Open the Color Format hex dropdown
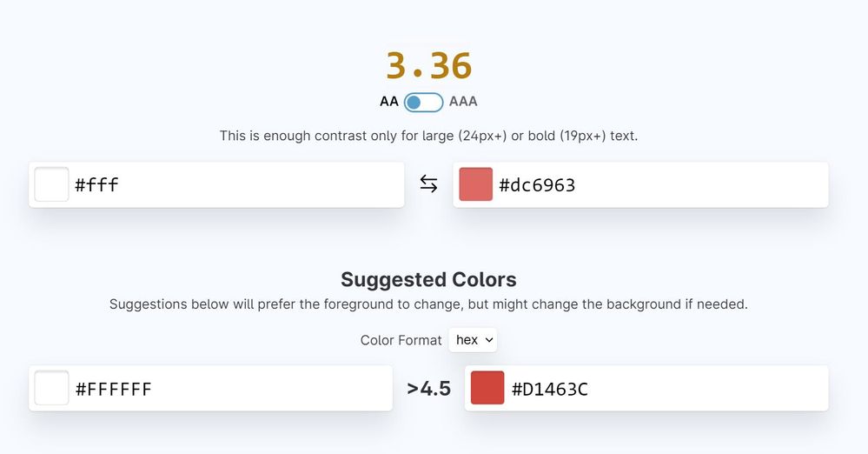 (473, 340)
